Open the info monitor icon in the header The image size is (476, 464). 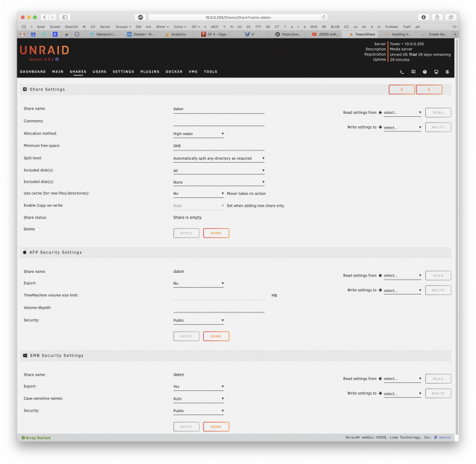click(436, 72)
